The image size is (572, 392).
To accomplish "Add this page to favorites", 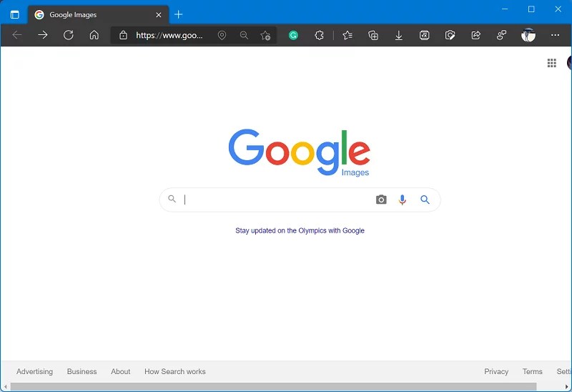I will [x=265, y=35].
